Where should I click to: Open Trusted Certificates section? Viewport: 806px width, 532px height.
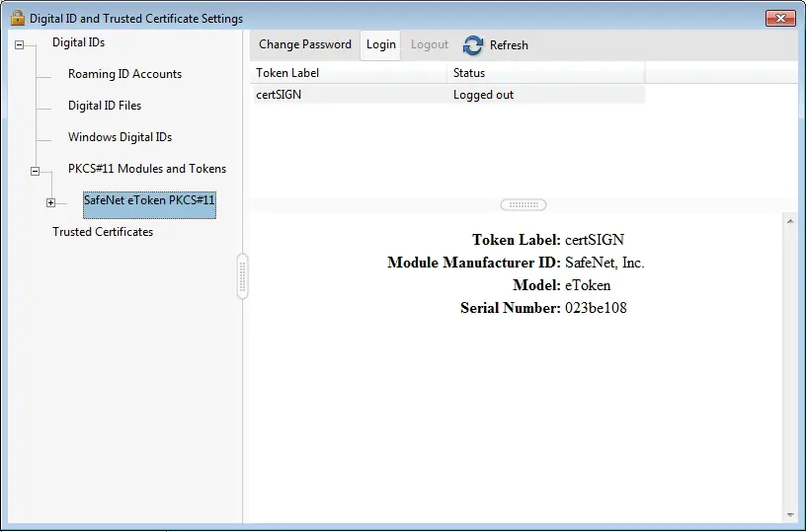click(103, 232)
